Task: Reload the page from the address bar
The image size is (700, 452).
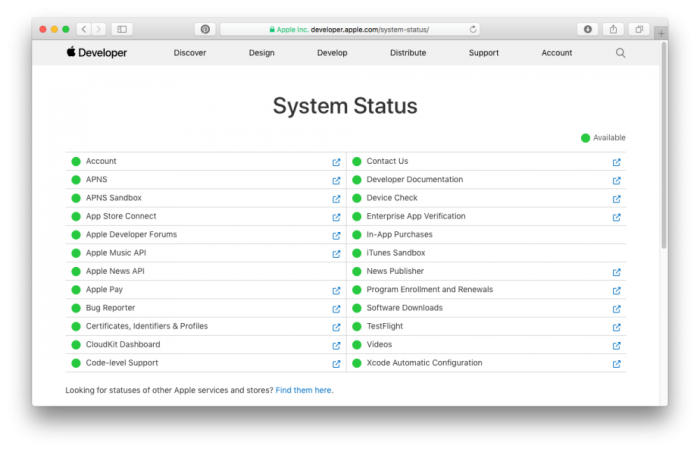Action: pyautogui.click(x=473, y=29)
